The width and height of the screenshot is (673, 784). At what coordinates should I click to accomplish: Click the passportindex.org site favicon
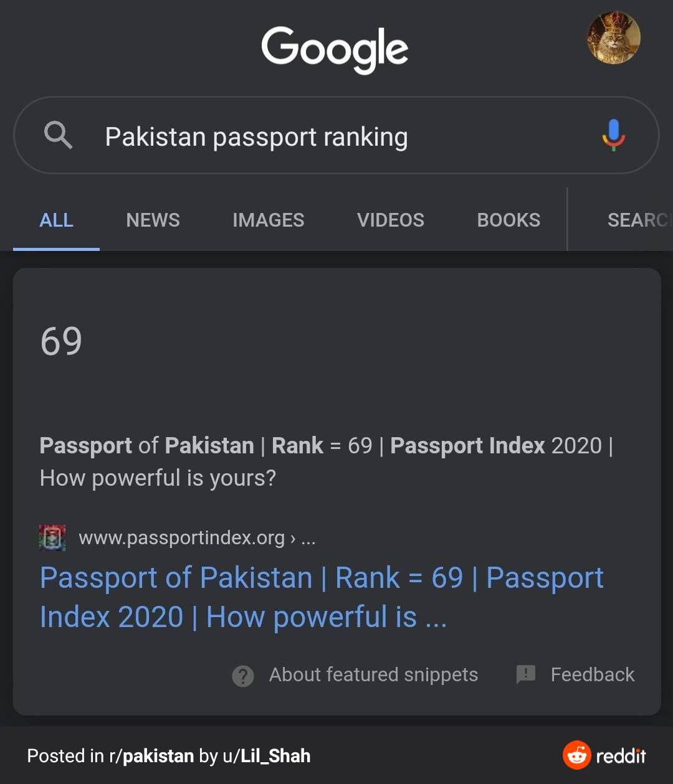click(52, 537)
